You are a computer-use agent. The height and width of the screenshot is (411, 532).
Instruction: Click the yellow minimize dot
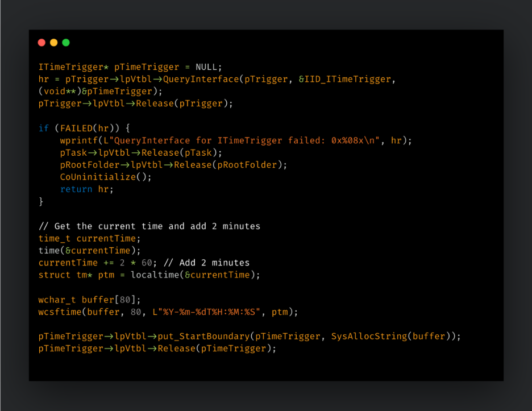[x=54, y=43]
